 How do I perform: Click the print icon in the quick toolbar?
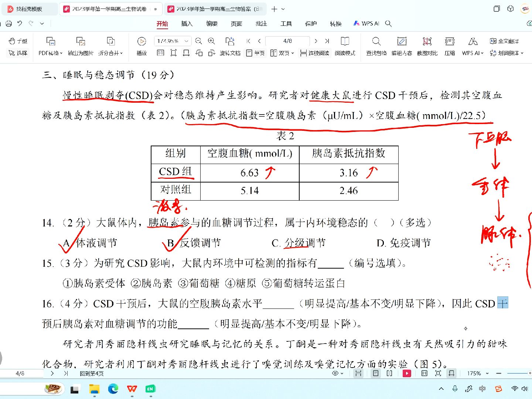(x=8, y=24)
